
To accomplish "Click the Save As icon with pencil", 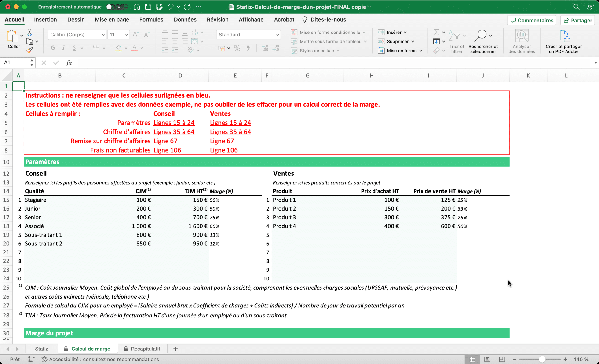I will point(159,7).
